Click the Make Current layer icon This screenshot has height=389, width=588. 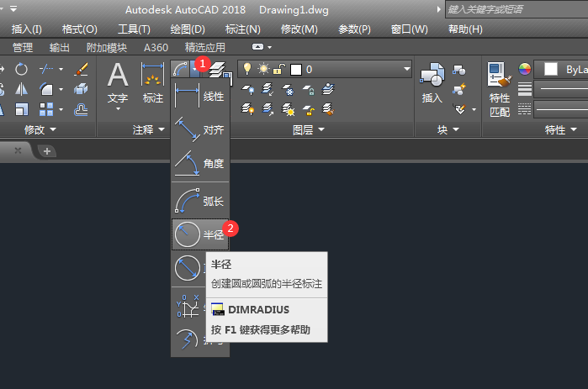[x=328, y=90]
